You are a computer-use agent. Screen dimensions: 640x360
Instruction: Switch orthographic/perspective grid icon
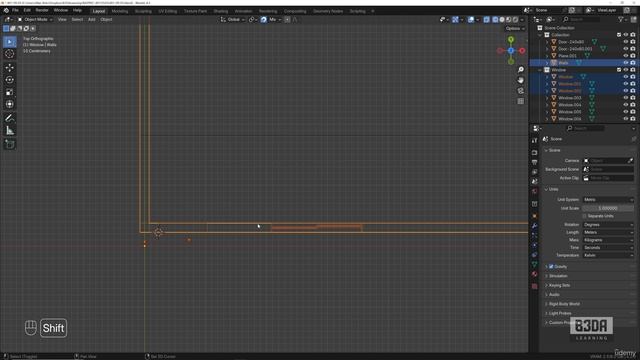coord(520,101)
